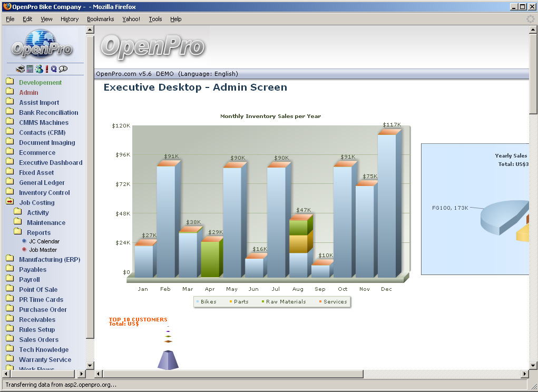Screen dimensions: 538x392
Task: Click the blue Q icon
Action: [54, 69]
